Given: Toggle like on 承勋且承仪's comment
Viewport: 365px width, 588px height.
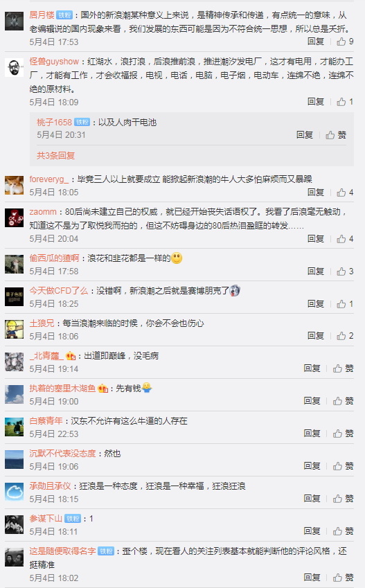Looking at the screenshot, I should pos(343,499).
